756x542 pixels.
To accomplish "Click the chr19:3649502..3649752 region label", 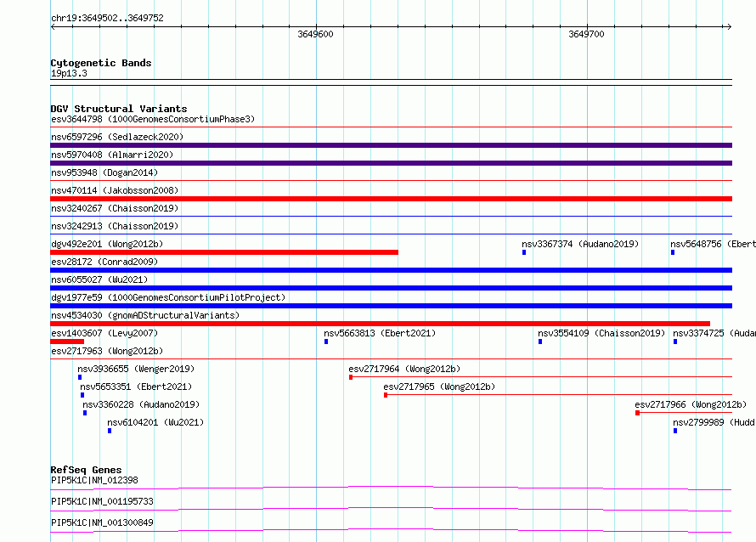I will pyautogui.click(x=107, y=18).
